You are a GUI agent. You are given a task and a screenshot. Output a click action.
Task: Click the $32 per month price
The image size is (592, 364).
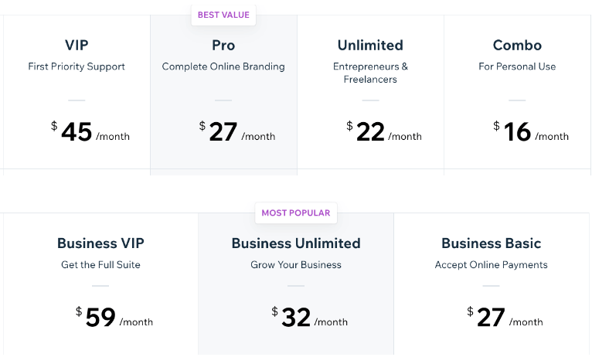point(309,318)
